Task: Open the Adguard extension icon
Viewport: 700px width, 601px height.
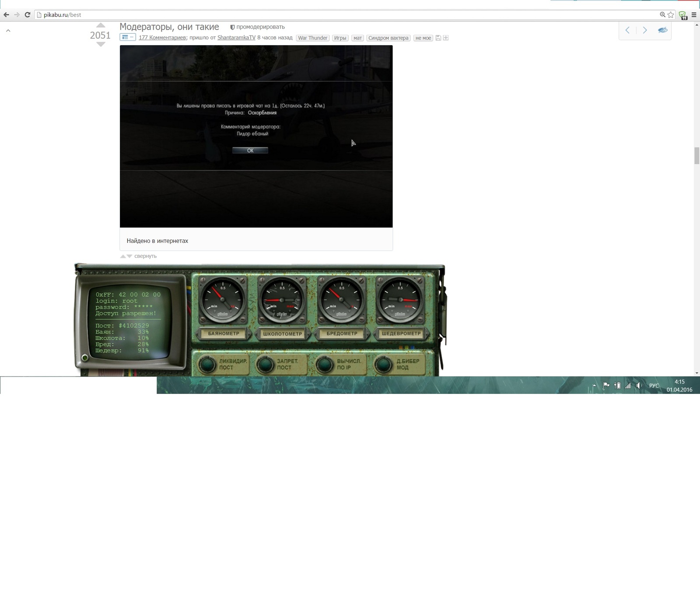Action: [682, 15]
